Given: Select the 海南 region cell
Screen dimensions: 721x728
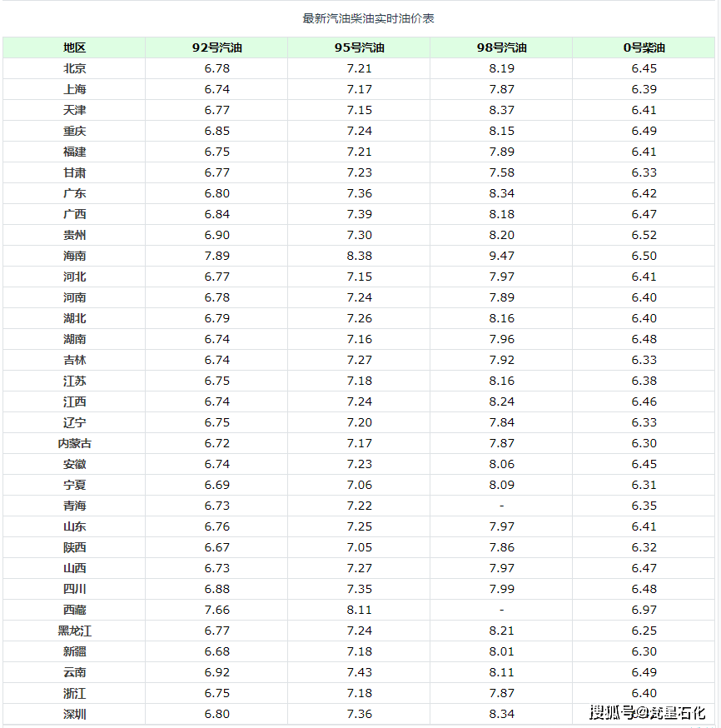Looking at the screenshot, I should 74,256.
